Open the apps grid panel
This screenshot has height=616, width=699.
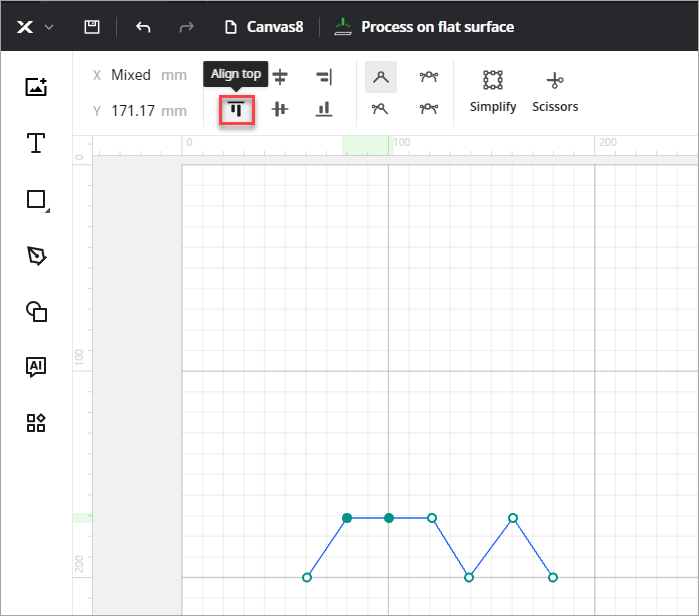pyautogui.click(x=36, y=423)
